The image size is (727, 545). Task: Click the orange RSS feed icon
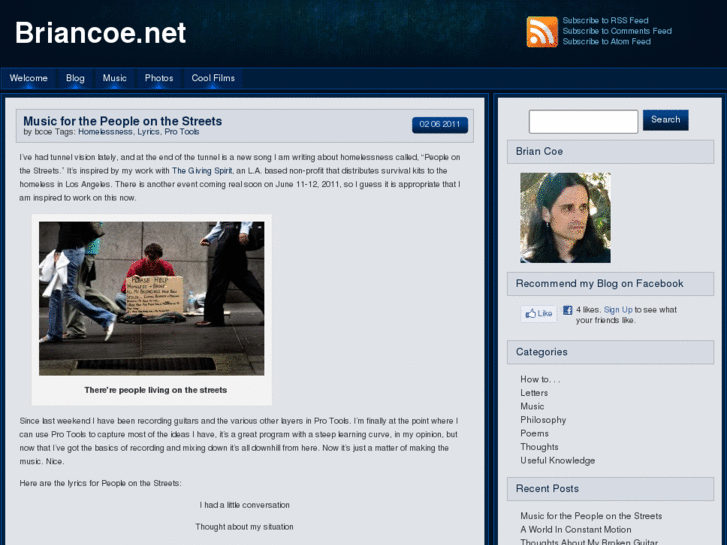click(x=542, y=32)
